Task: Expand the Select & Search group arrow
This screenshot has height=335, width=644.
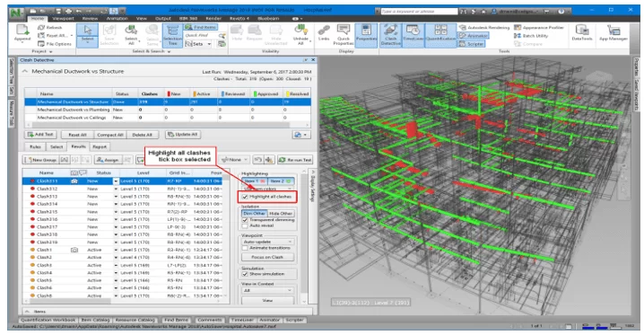Action: click(x=169, y=51)
